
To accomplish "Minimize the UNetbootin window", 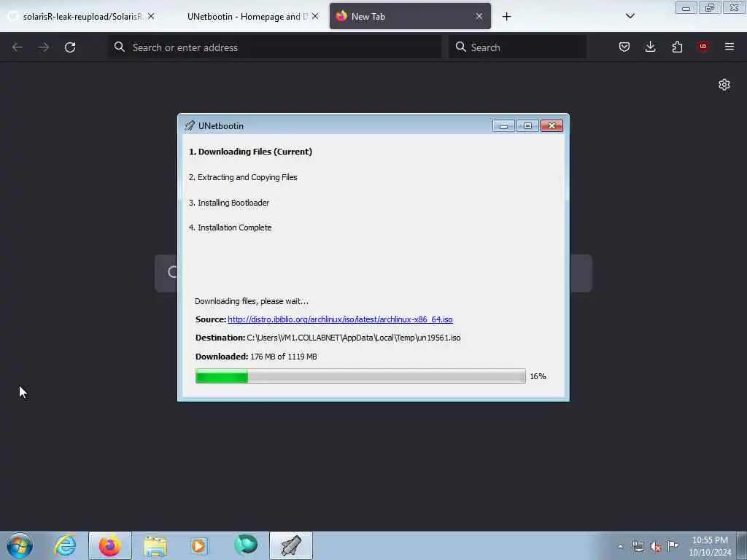I will click(503, 125).
